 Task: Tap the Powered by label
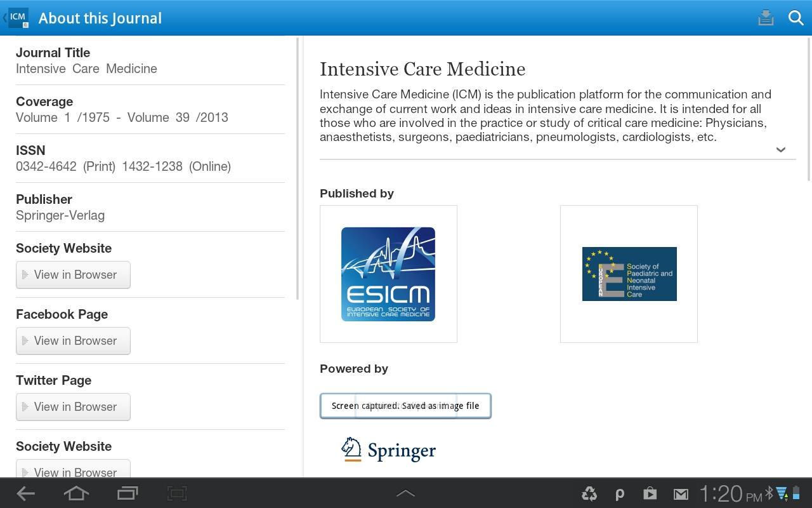coord(354,369)
